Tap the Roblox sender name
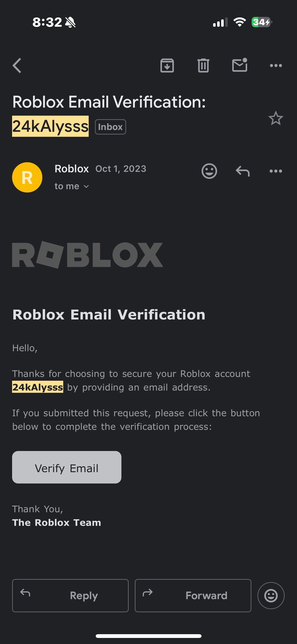The image size is (297, 644). [x=72, y=169]
